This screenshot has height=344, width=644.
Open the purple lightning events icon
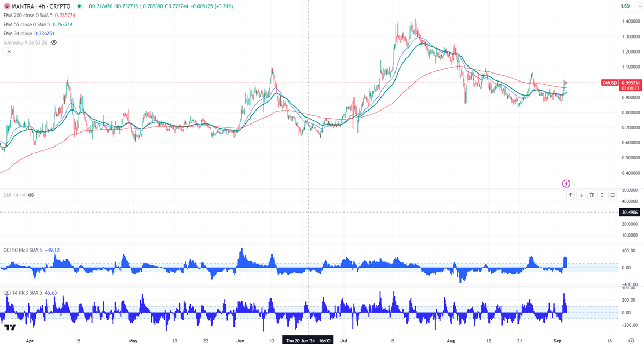pos(566,183)
